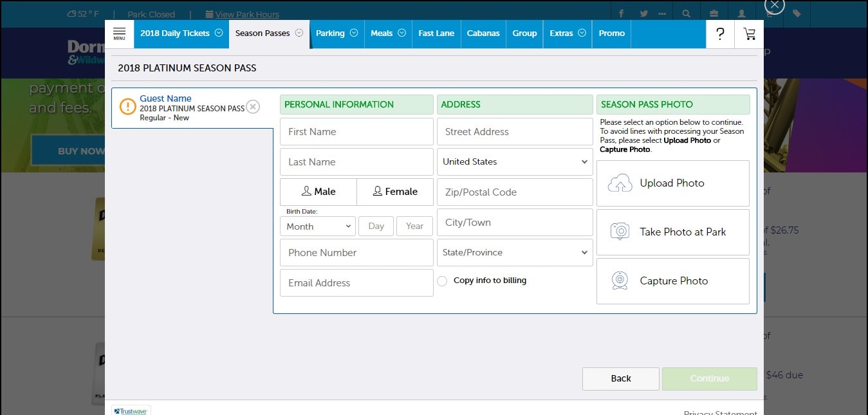The height and width of the screenshot is (415, 868).
Task: Switch to the Promo tab
Action: [x=611, y=33]
